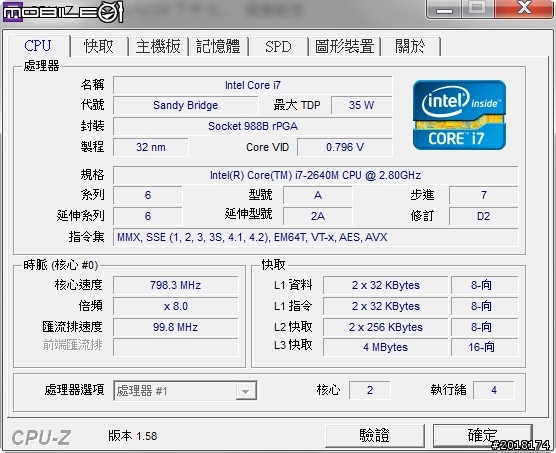Select the 4 MBytes L3 cache value
556x453 pixels.
click(x=385, y=347)
